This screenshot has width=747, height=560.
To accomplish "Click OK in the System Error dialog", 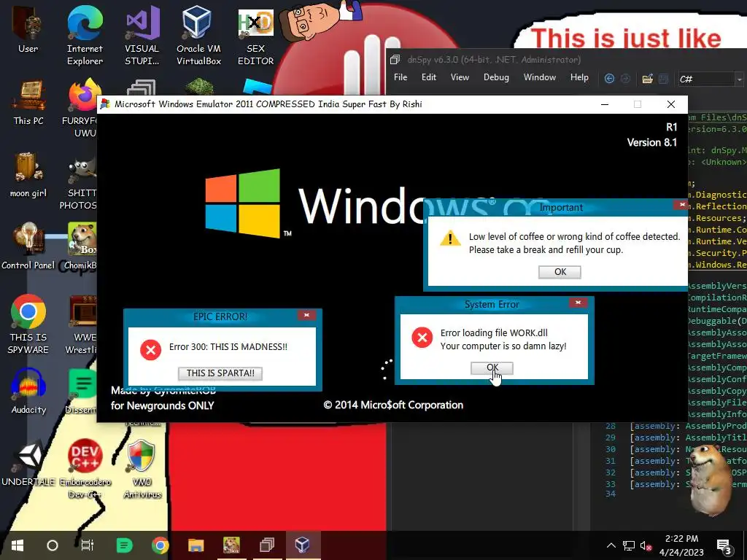I will pyautogui.click(x=492, y=367).
